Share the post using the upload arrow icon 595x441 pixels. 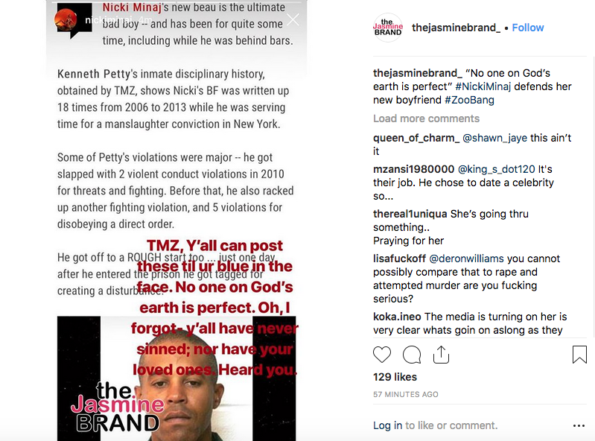click(441, 355)
